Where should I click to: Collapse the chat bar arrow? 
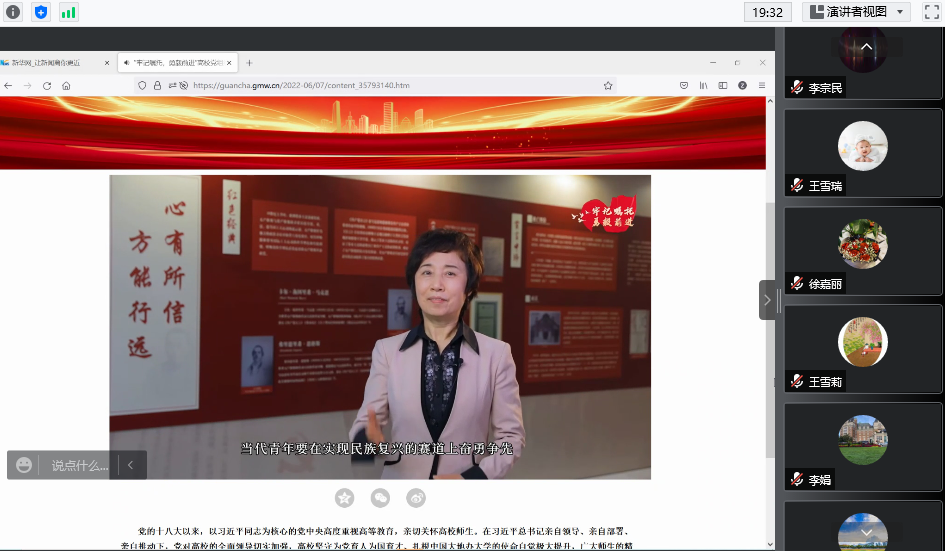click(x=130, y=465)
